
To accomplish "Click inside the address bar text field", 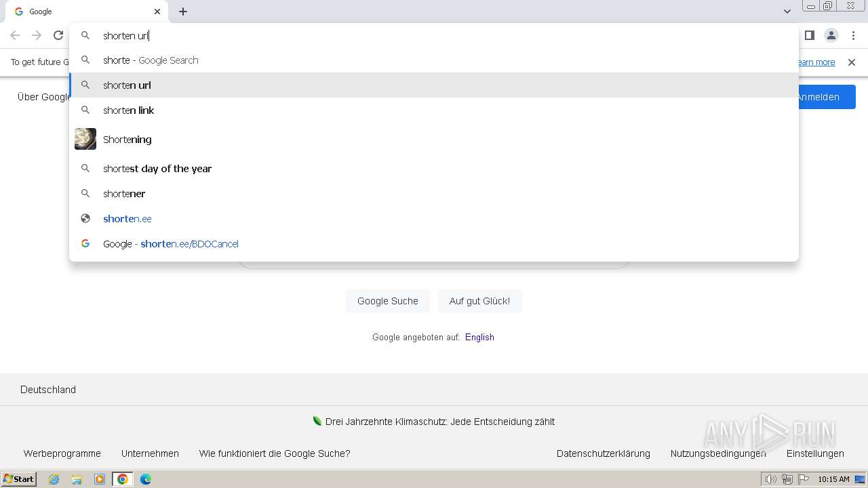I will (x=448, y=35).
